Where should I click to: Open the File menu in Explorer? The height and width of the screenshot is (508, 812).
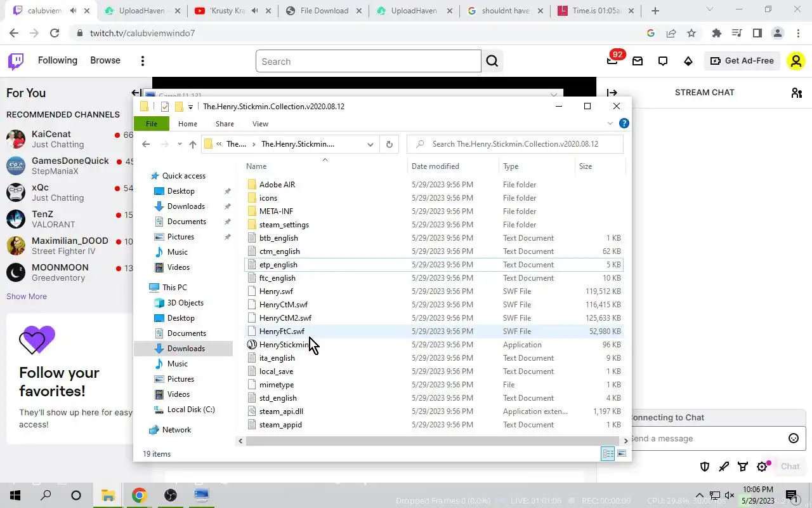(152, 124)
